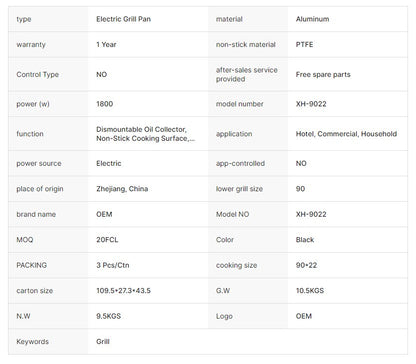Viewport: 416px width, 364px height.
Task: Click the '3 Pcs/Ctn' packing value
Action: pos(113,265)
